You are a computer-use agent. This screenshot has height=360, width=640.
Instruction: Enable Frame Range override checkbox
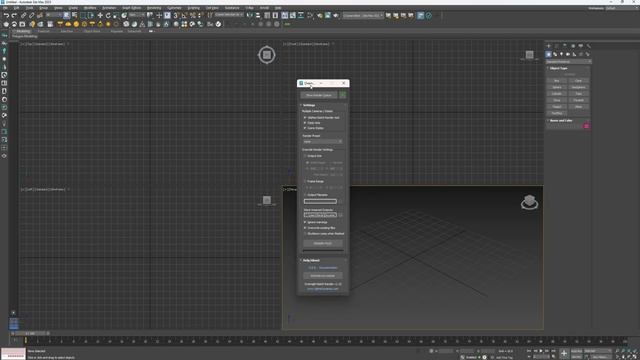coord(305,181)
